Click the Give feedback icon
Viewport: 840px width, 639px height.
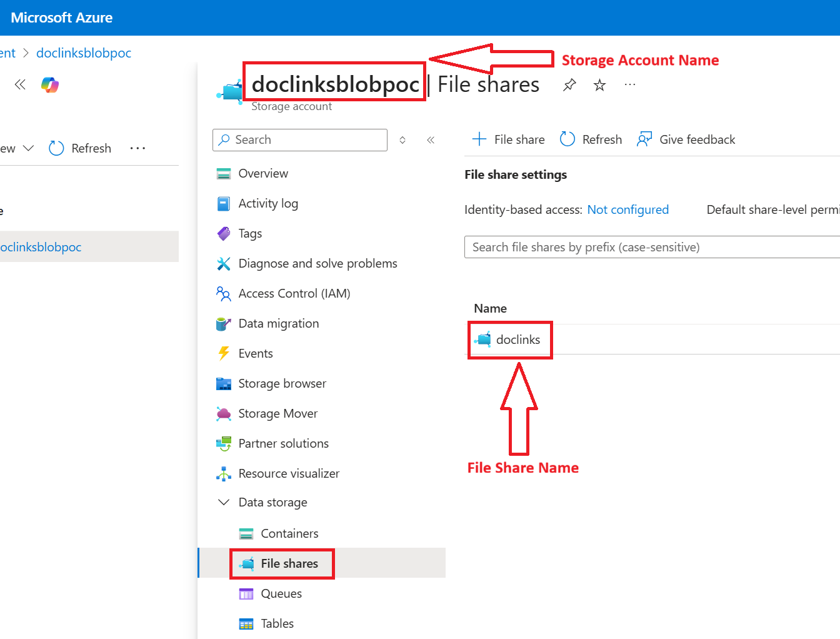click(x=644, y=139)
